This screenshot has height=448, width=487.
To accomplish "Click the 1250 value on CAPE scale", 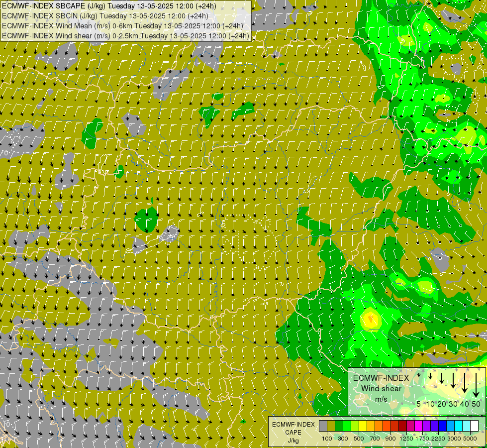I will click(x=406, y=439).
